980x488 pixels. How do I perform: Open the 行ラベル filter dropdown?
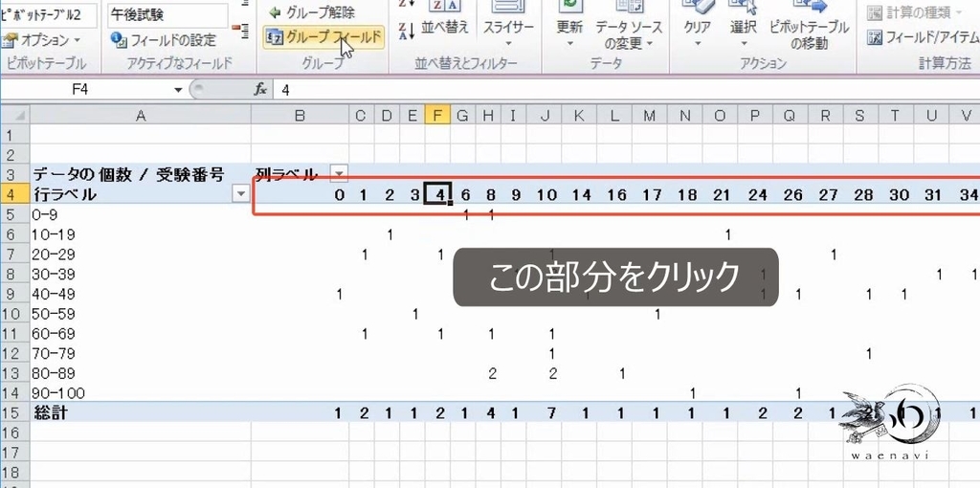[x=240, y=194]
